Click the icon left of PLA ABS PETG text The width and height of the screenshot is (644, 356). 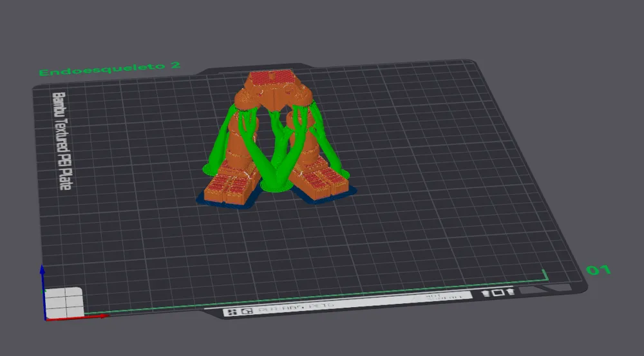[246, 312]
